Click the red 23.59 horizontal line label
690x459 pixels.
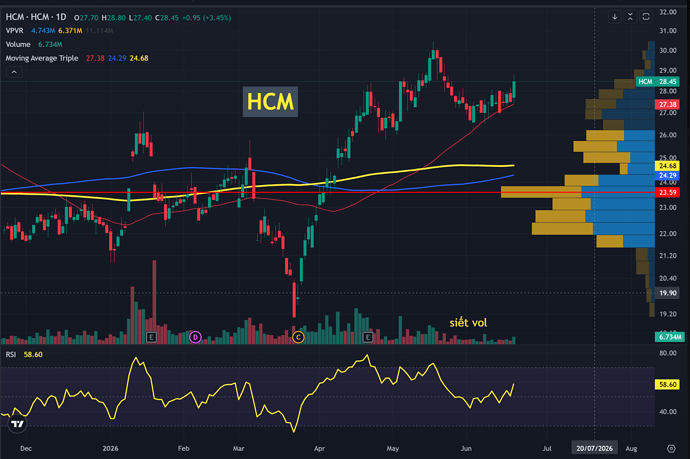pos(668,192)
